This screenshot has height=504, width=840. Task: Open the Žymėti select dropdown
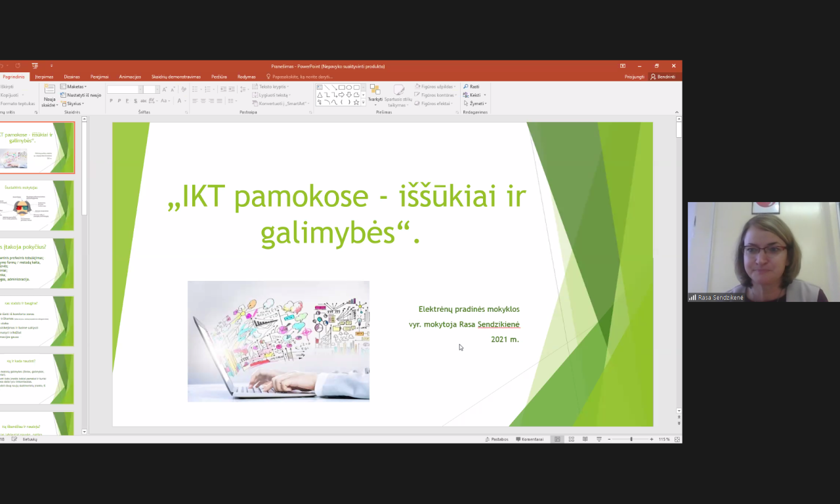coord(475,104)
